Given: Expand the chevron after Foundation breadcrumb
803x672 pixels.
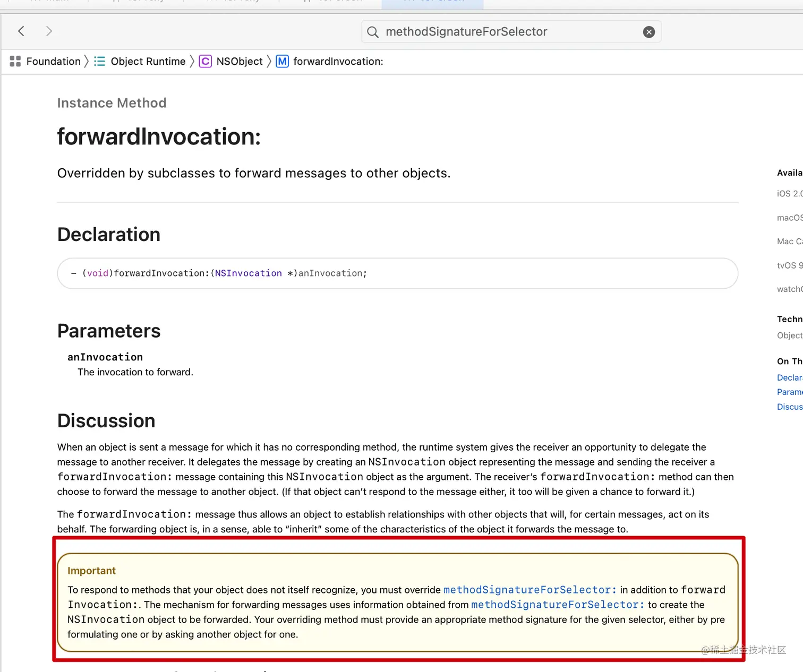Looking at the screenshot, I should tap(87, 61).
